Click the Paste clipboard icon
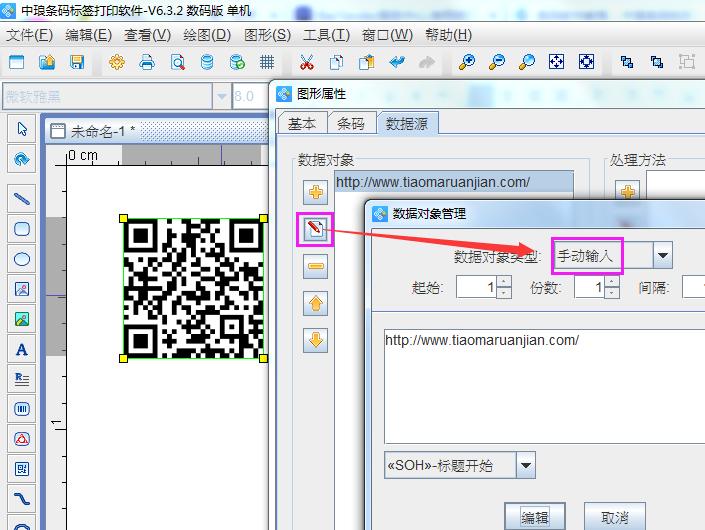705x530 pixels. pyautogui.click(x=366, y=62)
